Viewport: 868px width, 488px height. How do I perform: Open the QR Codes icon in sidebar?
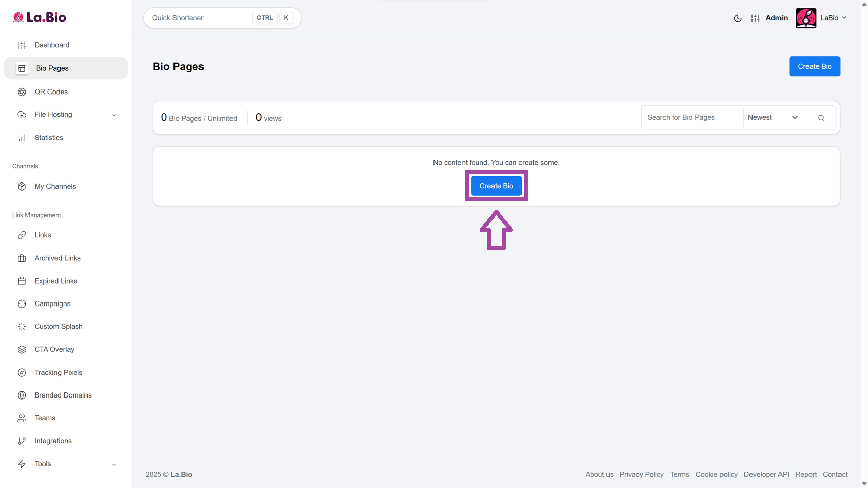(22, 92)
